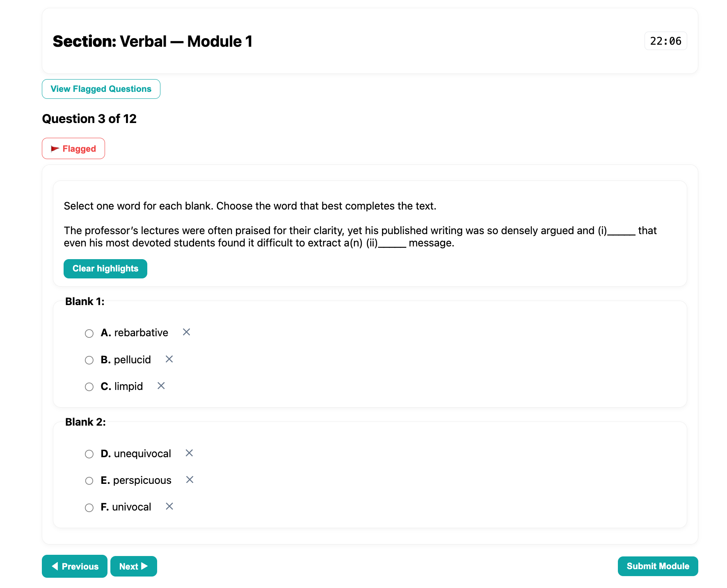The image size is (727, 588).
Task: Click the red flag icon on the Flagged button
Action: click(x=55, y=148)
